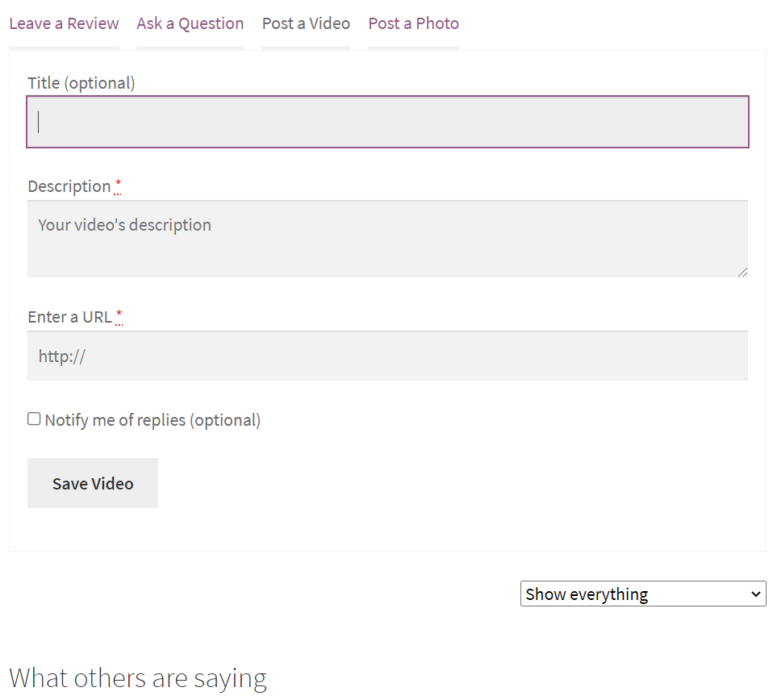773x700 pixels.
Task: Submit with the Save Video button
Action: tap(93, 483)
